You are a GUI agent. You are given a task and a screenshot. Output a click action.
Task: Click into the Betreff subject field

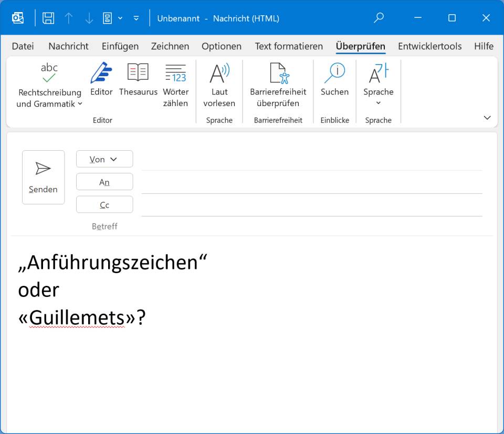310,226
